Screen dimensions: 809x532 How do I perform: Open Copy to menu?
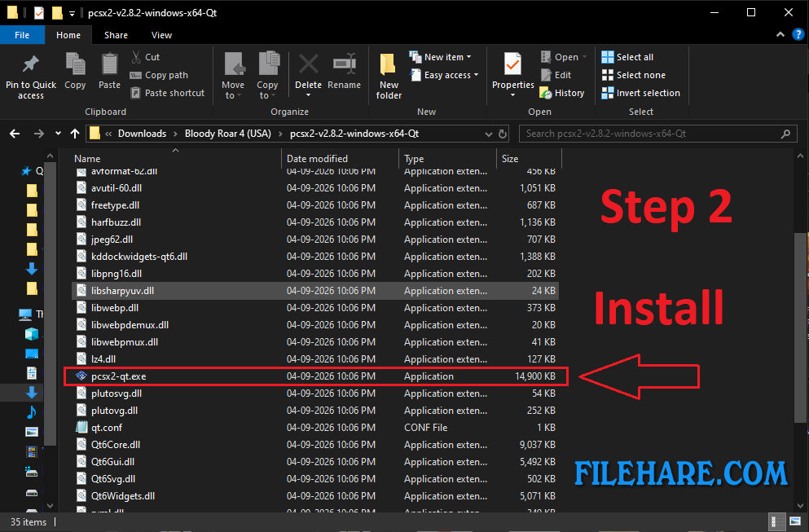pos(267,75)
